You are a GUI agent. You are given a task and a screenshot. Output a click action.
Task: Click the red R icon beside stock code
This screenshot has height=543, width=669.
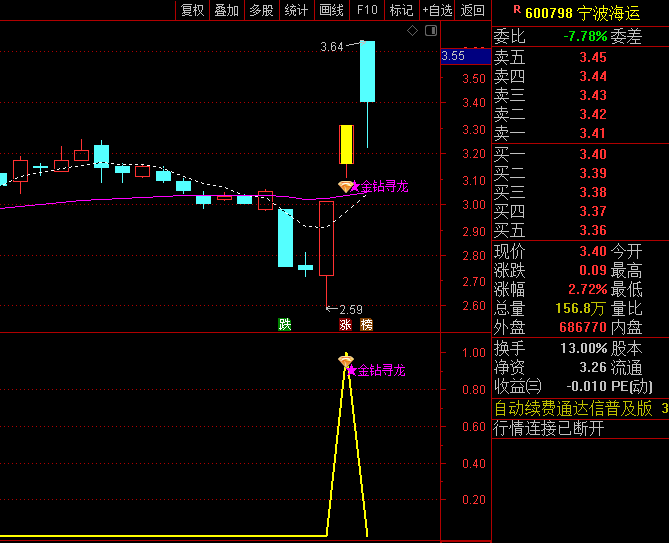click(x=517, y=9)
